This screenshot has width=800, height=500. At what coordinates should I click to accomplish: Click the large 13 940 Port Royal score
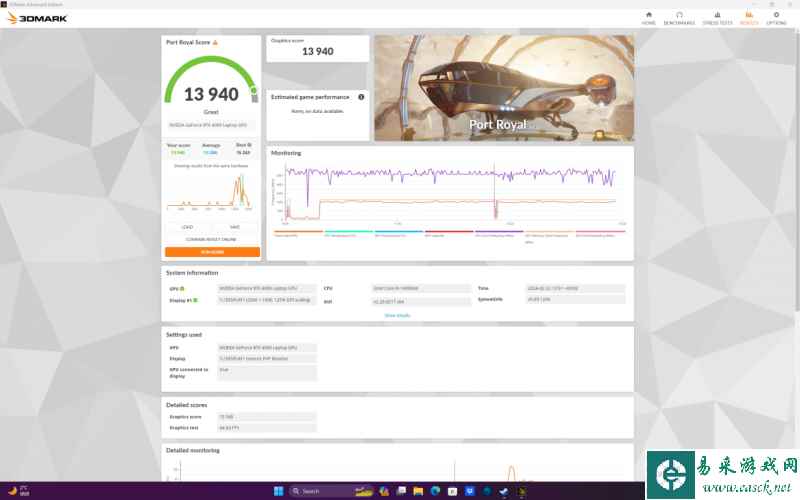(211, 94)
